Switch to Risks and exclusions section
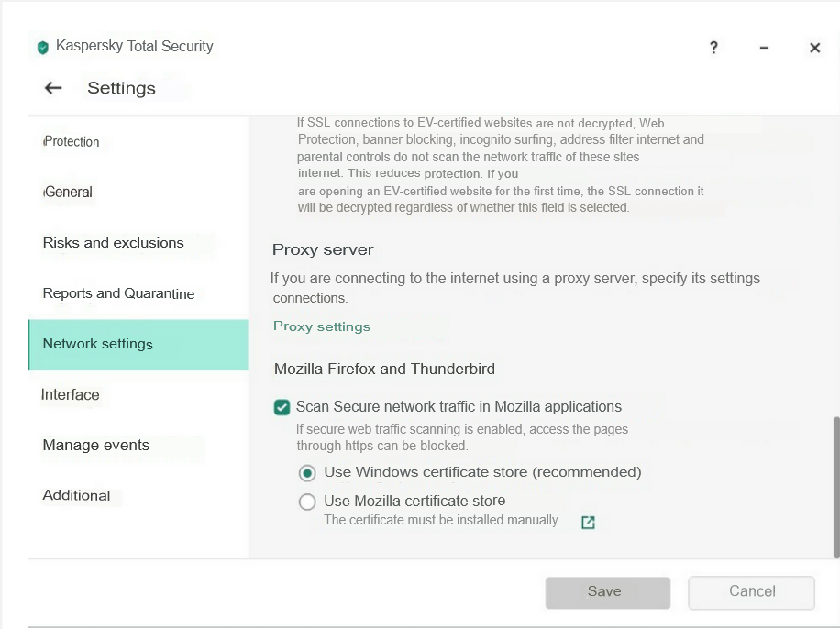840x629 pixels. (x=113, y=243)
